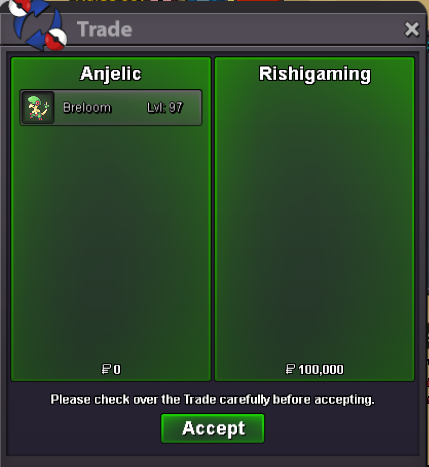Click the blue swap arrows trade icon
Screen dimensions: 429x467
(39, 27)
